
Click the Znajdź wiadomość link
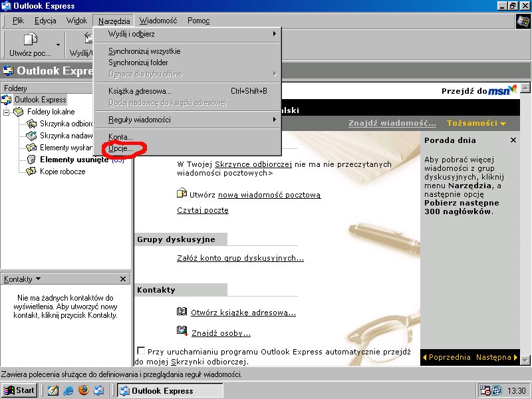tap(392, 123)
